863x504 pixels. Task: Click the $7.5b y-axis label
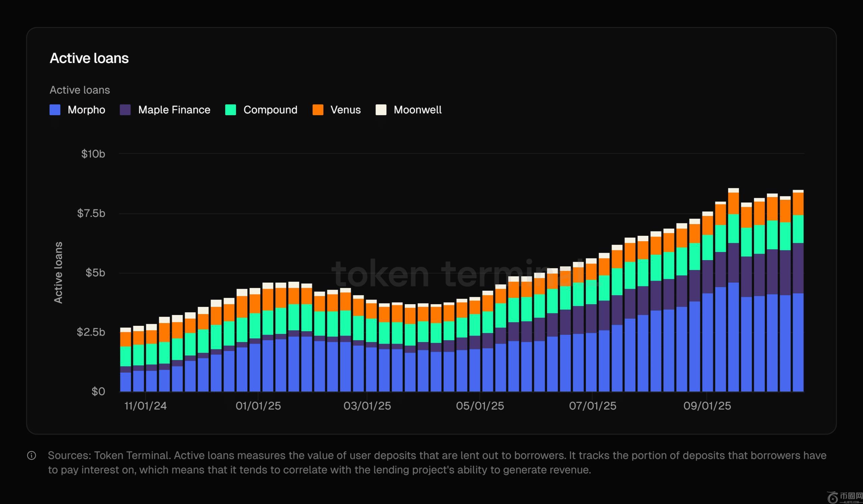tap(91, 213)
